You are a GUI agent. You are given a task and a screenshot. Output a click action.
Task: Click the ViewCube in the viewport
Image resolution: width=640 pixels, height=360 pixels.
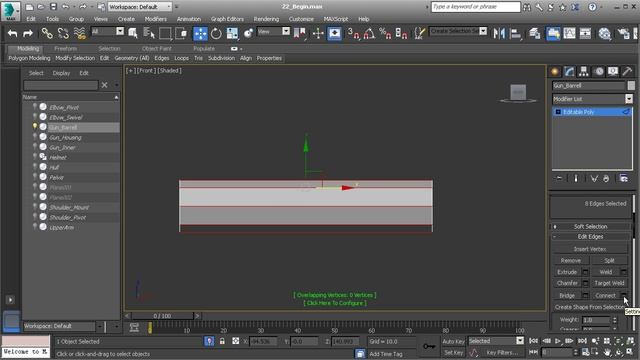(x=518, y=93)
